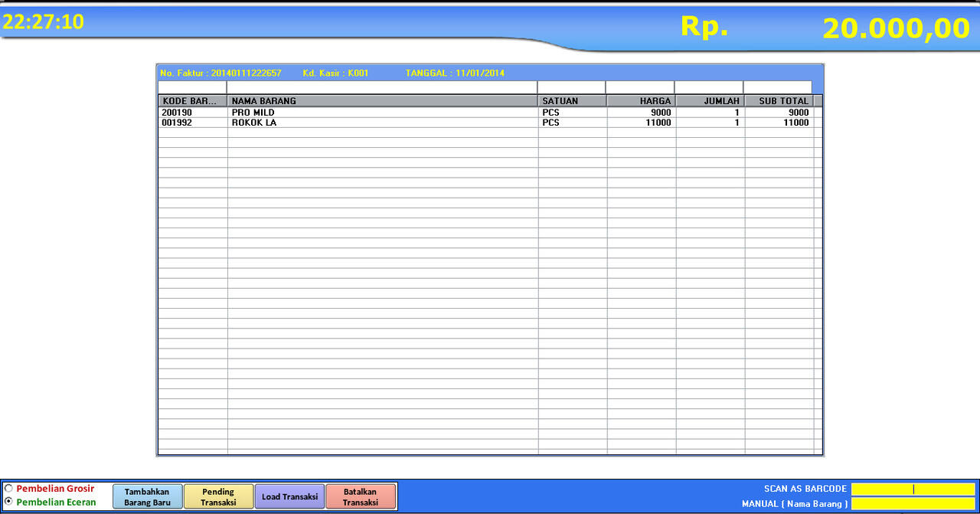Click the PCS unit cell of ROKOK LA

[573, 123]
